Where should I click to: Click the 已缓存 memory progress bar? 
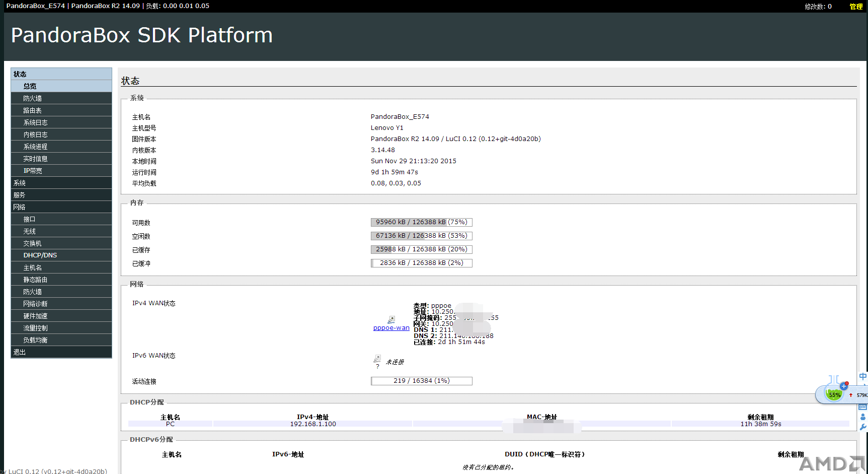point(422,249)
